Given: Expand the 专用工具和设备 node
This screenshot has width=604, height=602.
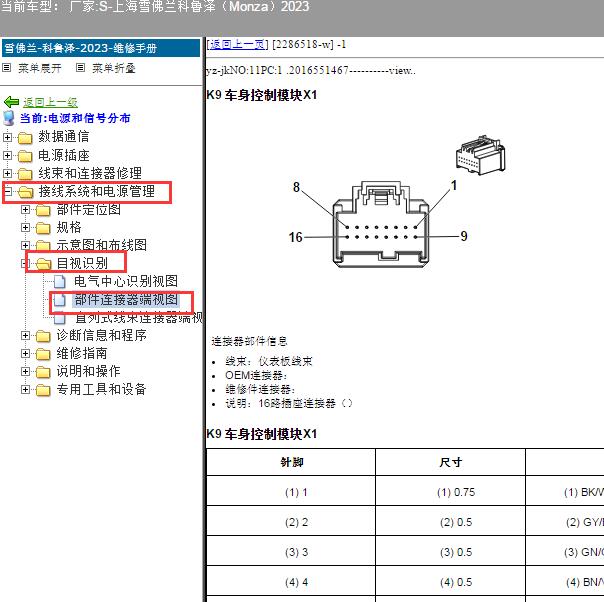Looking at the screenshot, I should click(x=25, y=389).
